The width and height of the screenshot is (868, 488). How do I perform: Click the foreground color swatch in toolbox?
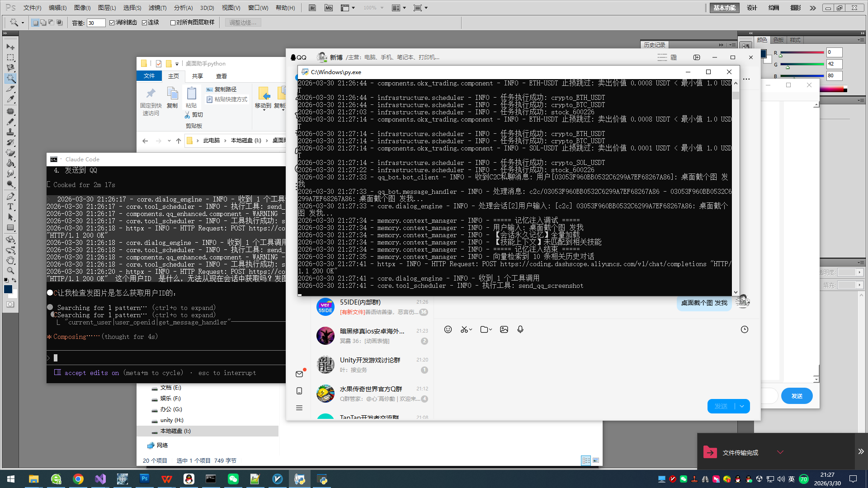tap(8, 289)
